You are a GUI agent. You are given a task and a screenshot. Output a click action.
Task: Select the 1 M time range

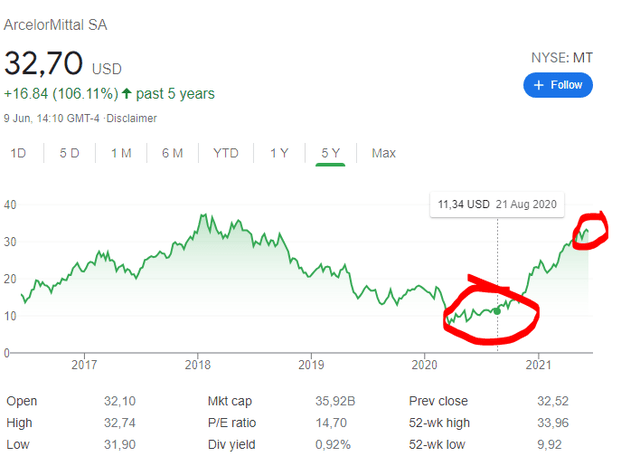[x=121, y=153]
